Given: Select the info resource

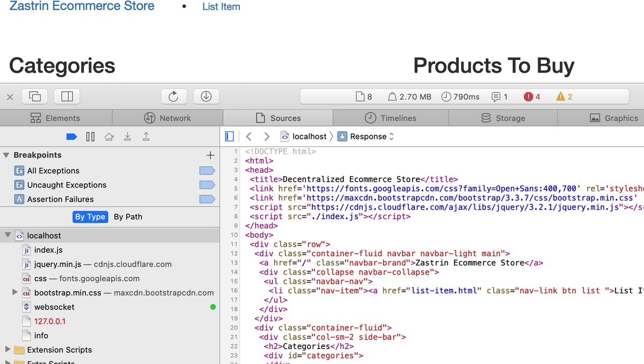Looking at the screenshot, I should [109, 336].
